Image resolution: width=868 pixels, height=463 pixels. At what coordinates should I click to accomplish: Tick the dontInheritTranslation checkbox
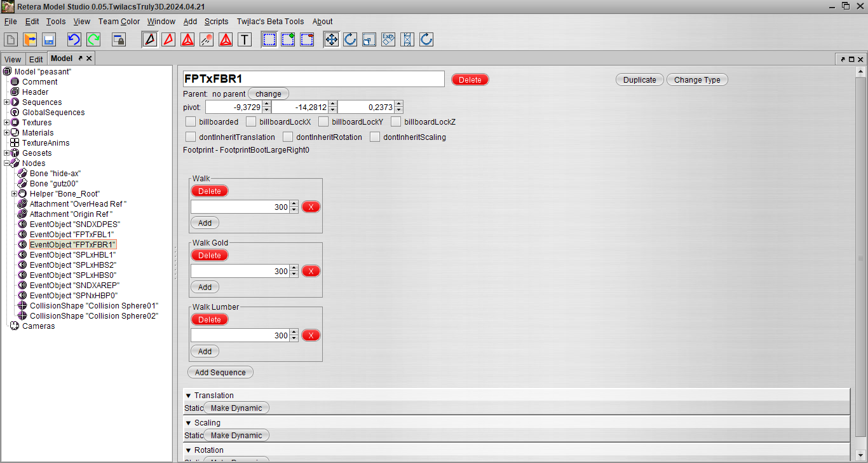[191, 137]
